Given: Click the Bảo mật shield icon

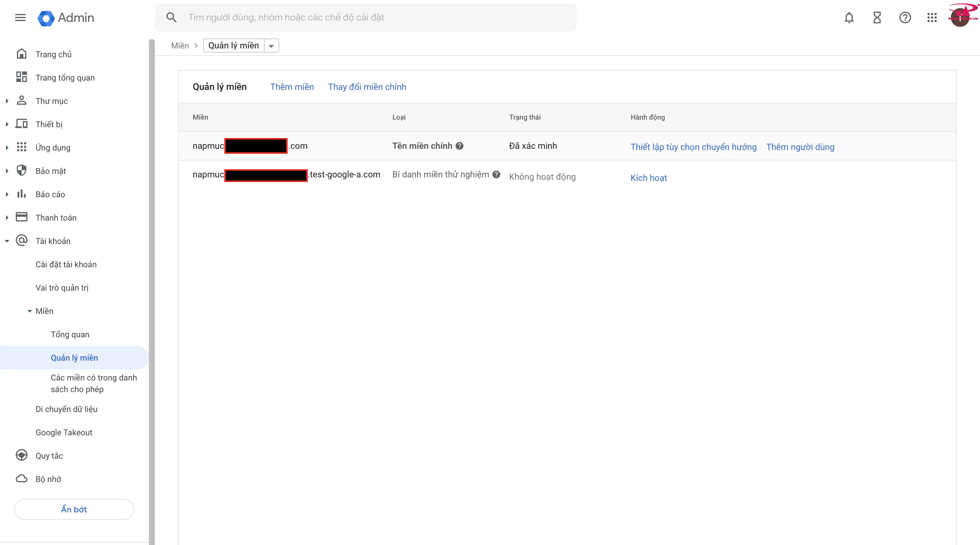Looking at the screenshot, I should click(x=22, y=171).
